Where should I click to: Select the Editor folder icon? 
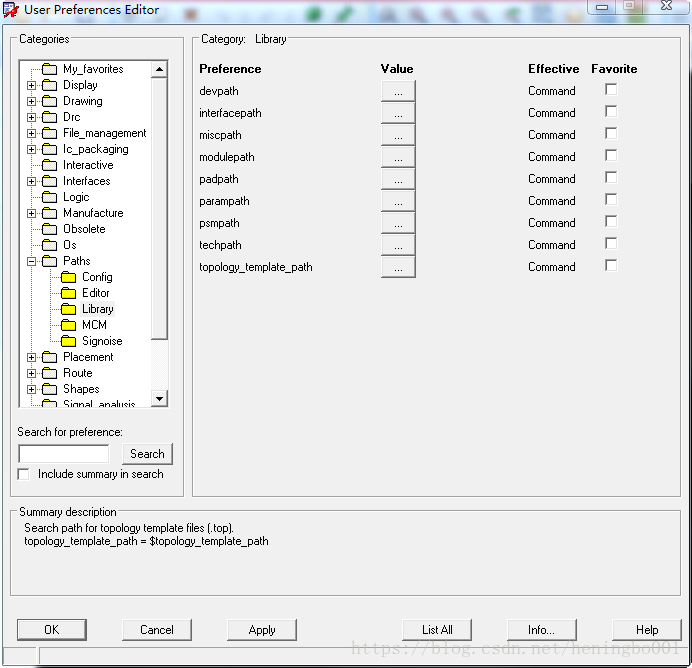68,293
